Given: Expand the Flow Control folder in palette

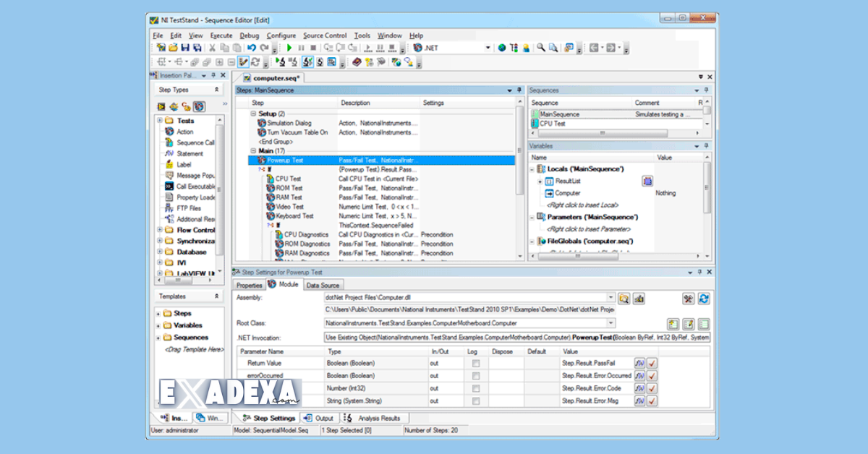Looking at the screenshot, I should (160, 231).
